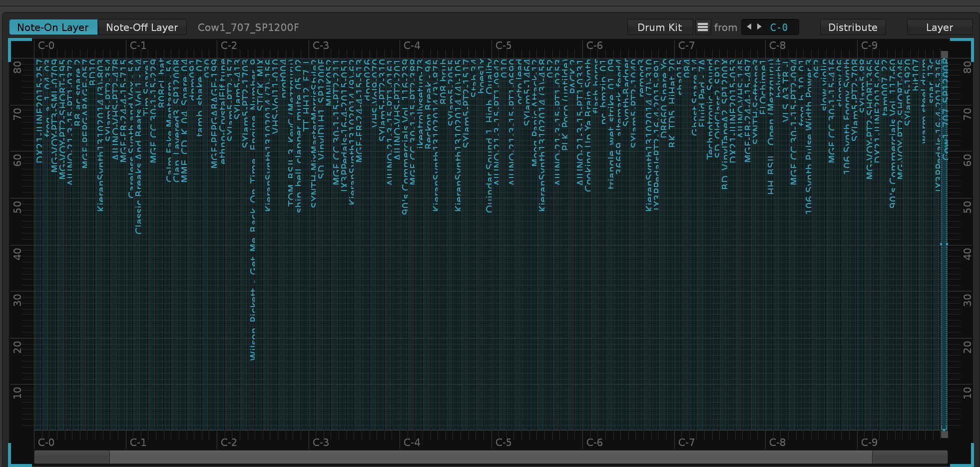Switch to the Note-Off Layer tab
Image resolution: width=980 pixels, height=467 pixels.
point(142,27)
